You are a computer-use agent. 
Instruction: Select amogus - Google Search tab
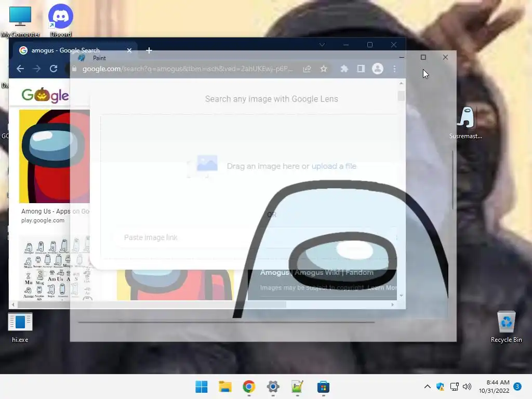point(75,50)
